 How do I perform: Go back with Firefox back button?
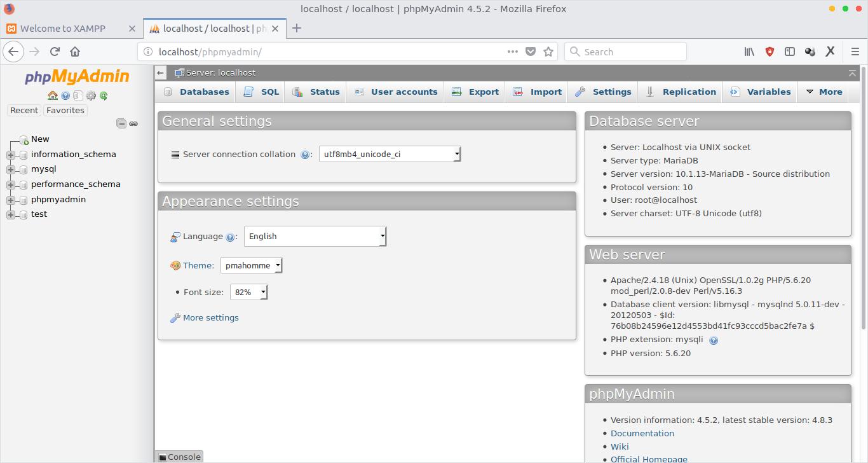click(14, 52)
